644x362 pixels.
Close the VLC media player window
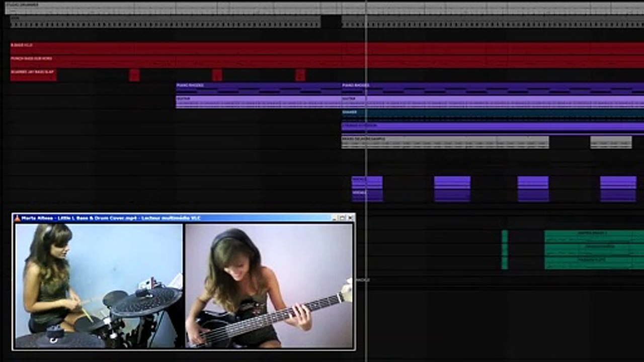coord(350,218)
